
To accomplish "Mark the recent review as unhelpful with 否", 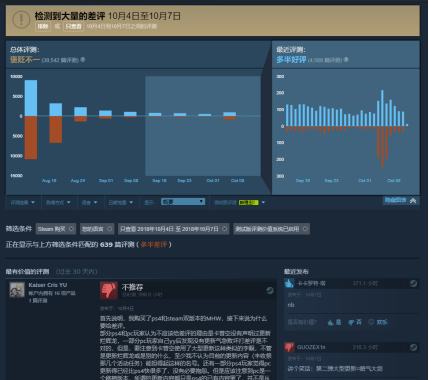I will point(355,322).
